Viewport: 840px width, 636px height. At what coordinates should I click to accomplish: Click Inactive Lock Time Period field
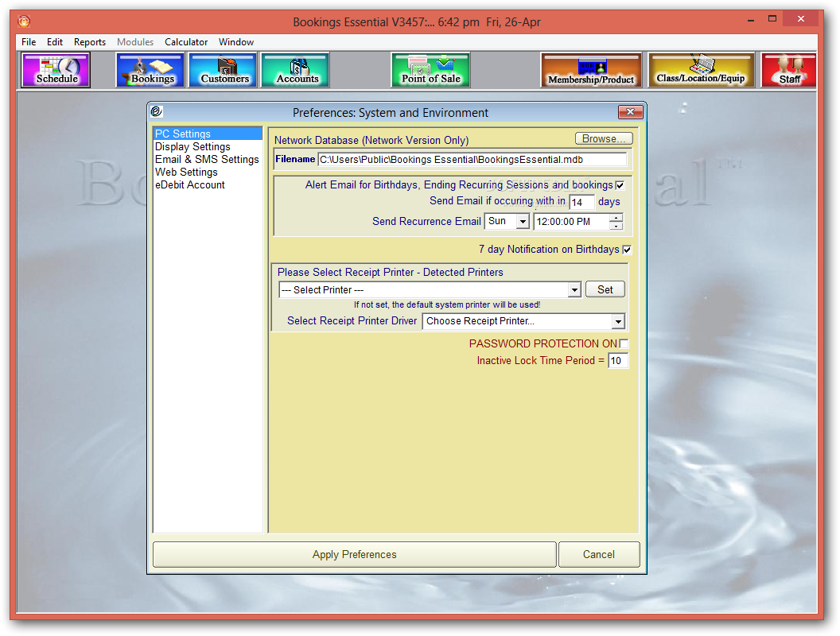pos(618,361)
